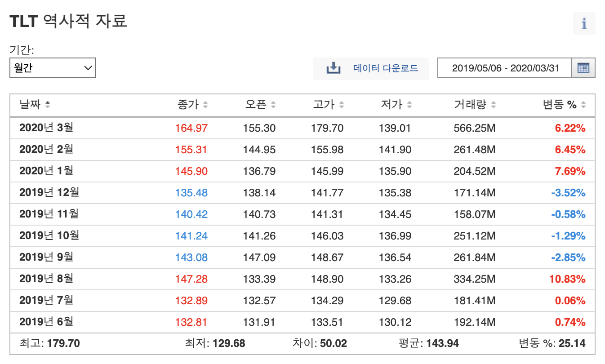The width and height of the screenshot is (605, 364).
Task: Select the 2020년 3월 row date
Action: click(46, 128)
